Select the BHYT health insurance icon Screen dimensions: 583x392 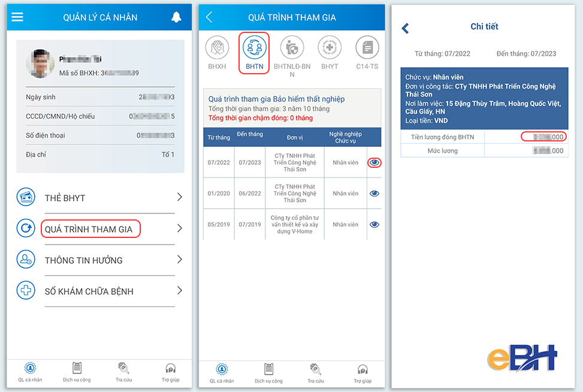[x=330, y=48]
